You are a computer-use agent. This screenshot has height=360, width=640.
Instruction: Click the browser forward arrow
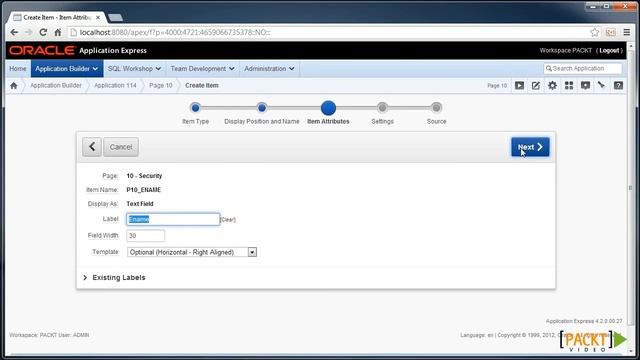tap(29, 32)
